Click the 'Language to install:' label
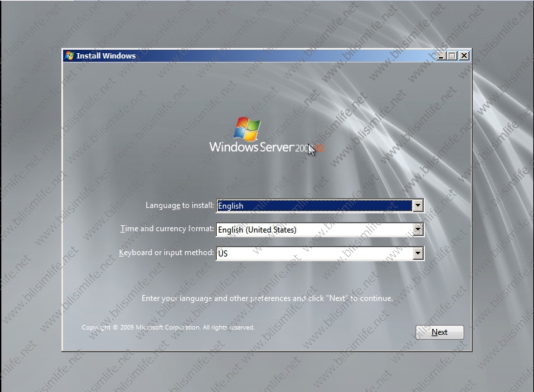Screen dimensions: 534x392 coord(180,205)
